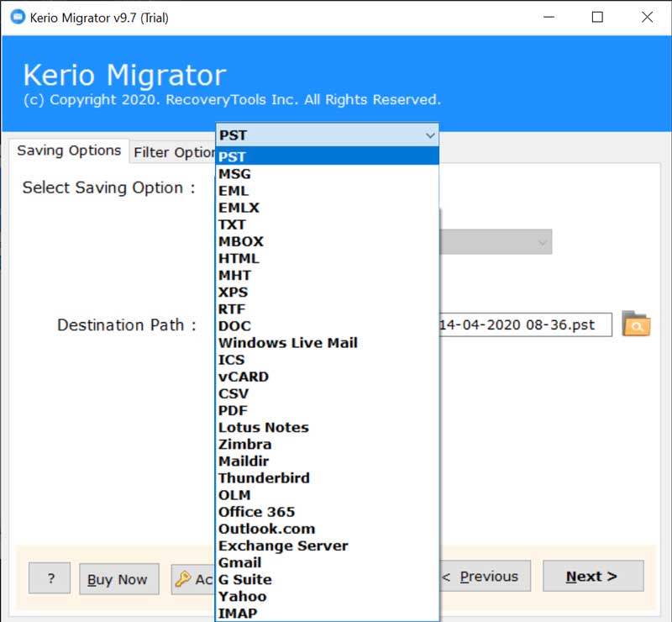Pick Gmail in the dropdown list
Image resolution: width=672 pixels, height=622 pixels.
(328, 562)
